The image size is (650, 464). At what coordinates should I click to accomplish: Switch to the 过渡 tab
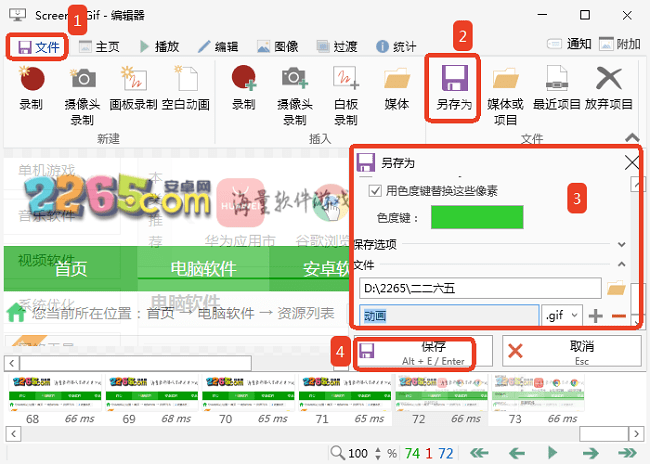coord(337,47)
